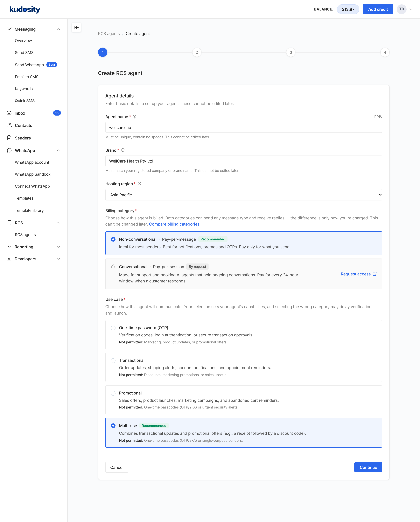Go to RCS agents sidebar item
Image resolution: width=420 pixels, height=522 pixels.
(25, 235)
